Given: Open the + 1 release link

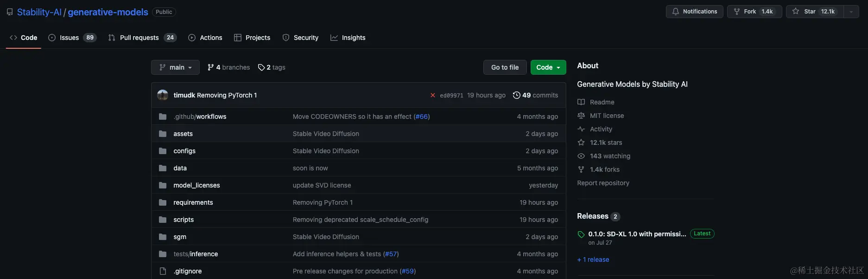Looking at the screenshot, I should [x=593, y=260].
